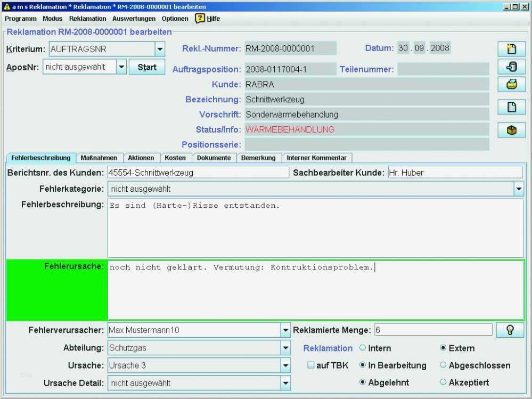Click the blank document icon button
Screen dimensions: 532x399
(x=511, y=107)
